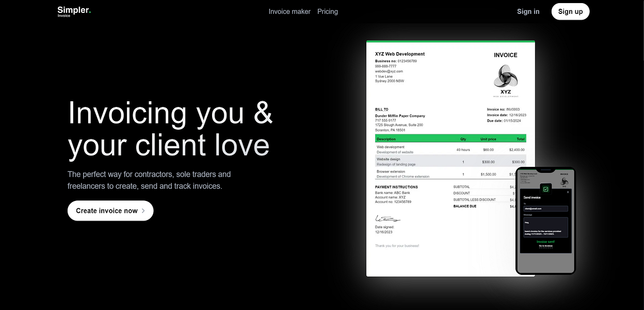The height and width of the screenshot is (310, 644).
Task: Click the INVOICE heading on the document
Action: pos(505,55)
